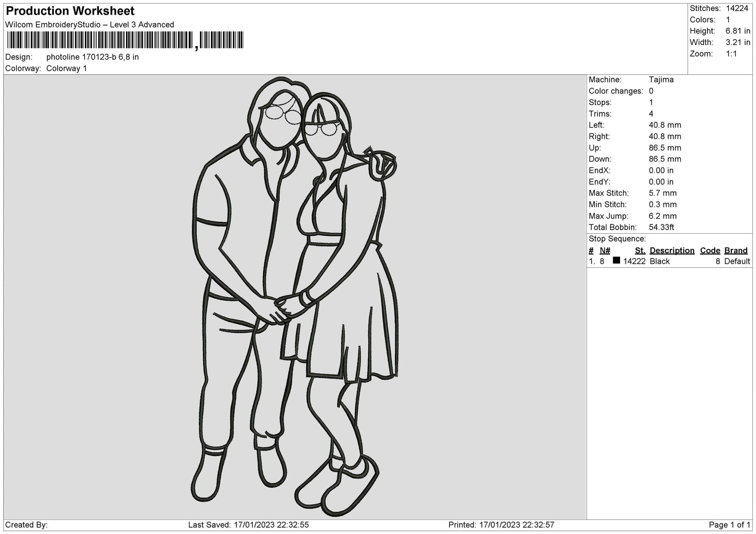The height and width of the screenshot is (534, 756).
Task: Click the Stitches value 14224
Action: click(737, 8)
